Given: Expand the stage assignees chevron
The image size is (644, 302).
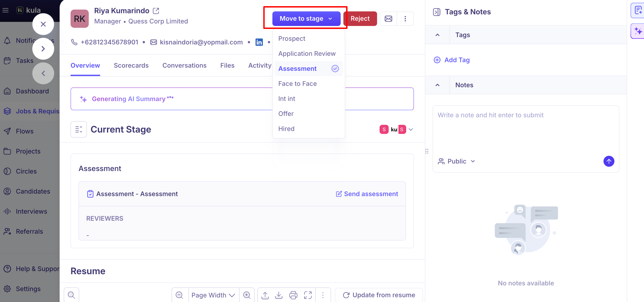Looking at the screenshot, I should pos(411,129).
